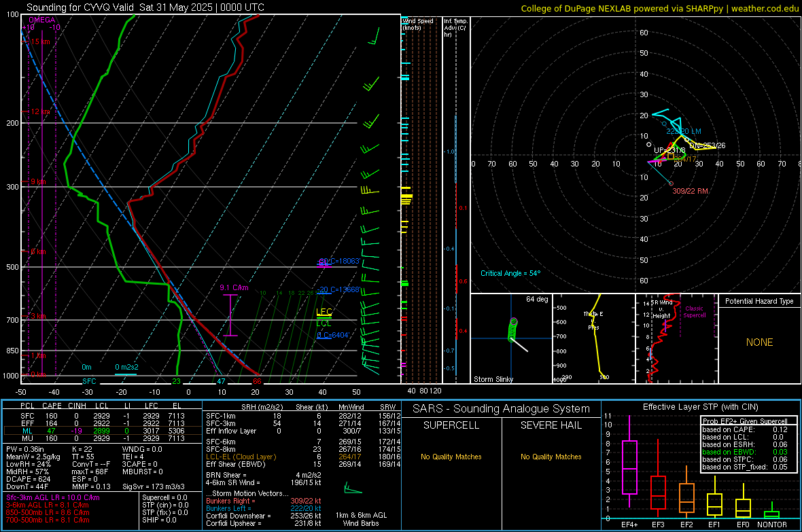Click the '309/22 RM' hodograph label
The height and width of the screenshot is (532, 802).
[690, 191]
